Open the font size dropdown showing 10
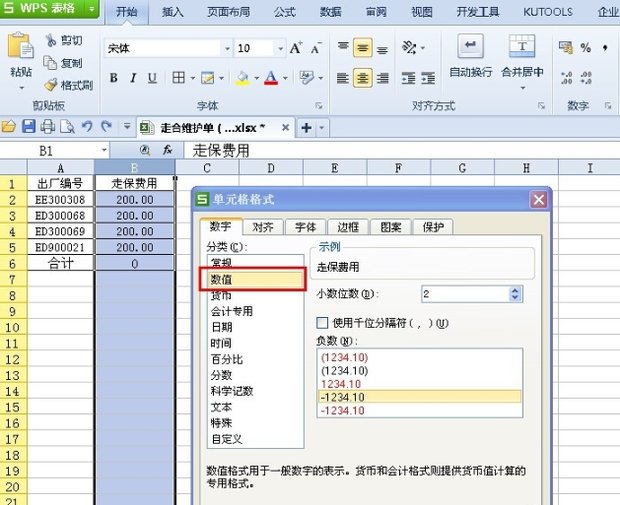Viewport: 620px width, 505px height. tap(280, 49)
